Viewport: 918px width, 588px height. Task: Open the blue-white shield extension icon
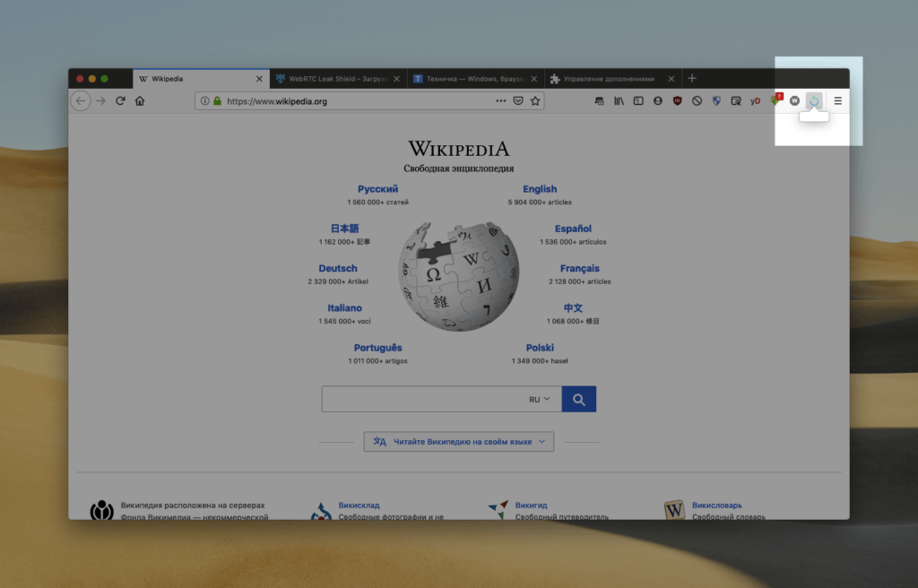point(716,100)
